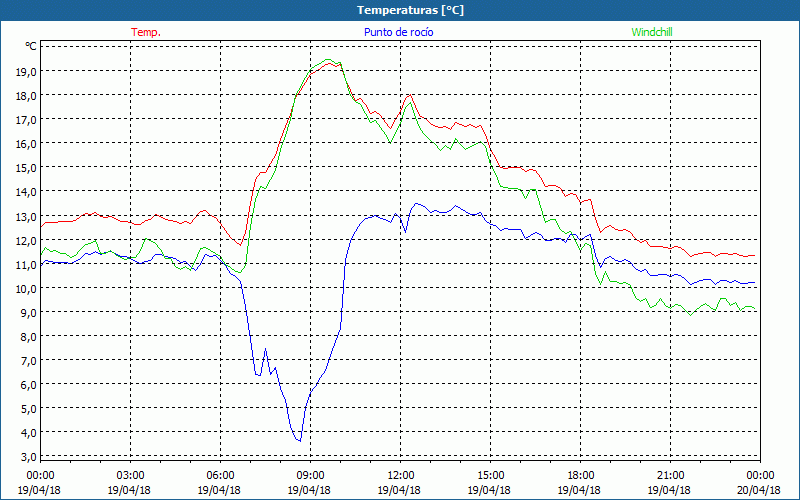Image resolution: width=800 pixels, height=500 pixels.
Task: Click the 19,0 y-axis value
Action: [27, 71]
